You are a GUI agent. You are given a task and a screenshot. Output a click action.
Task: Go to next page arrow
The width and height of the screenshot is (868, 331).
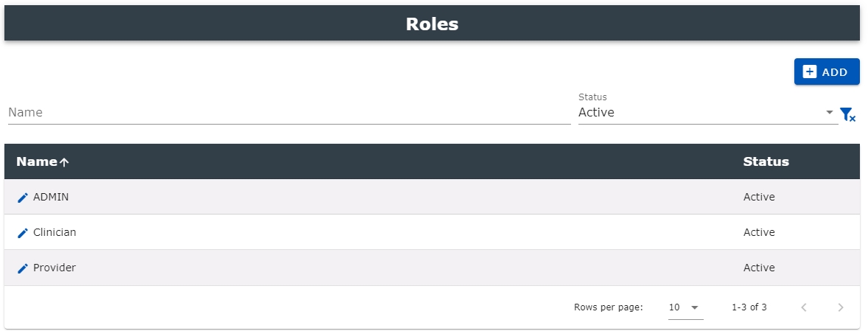point(840,307)
